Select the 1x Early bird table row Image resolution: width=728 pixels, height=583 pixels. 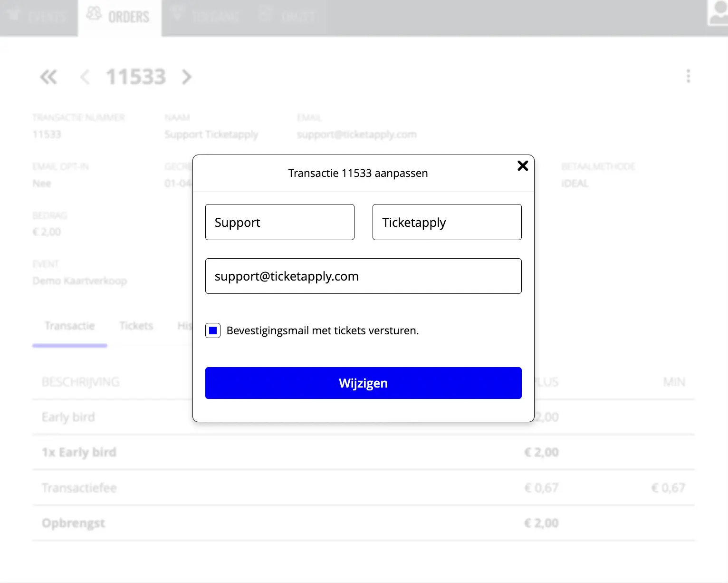(79, 452)
